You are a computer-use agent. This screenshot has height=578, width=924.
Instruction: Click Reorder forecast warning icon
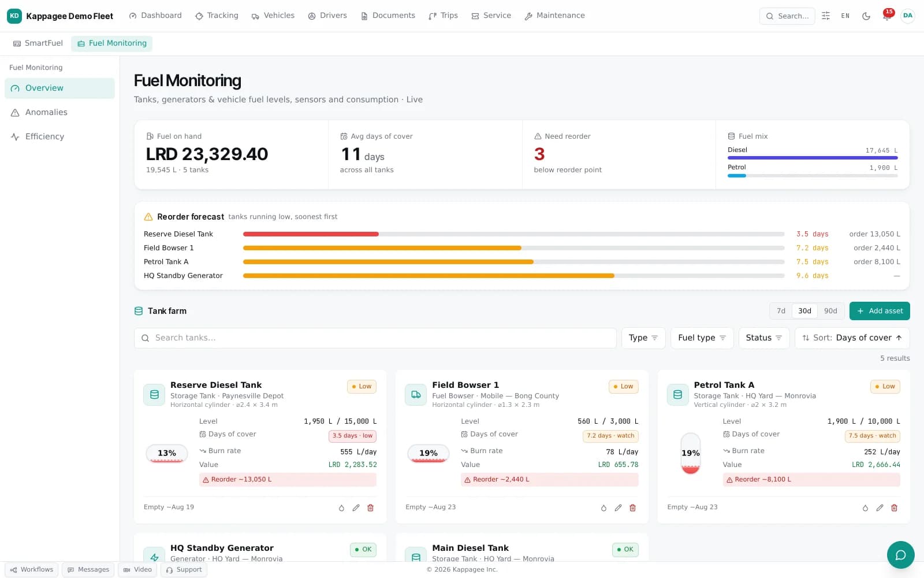[x=148, y=217]
